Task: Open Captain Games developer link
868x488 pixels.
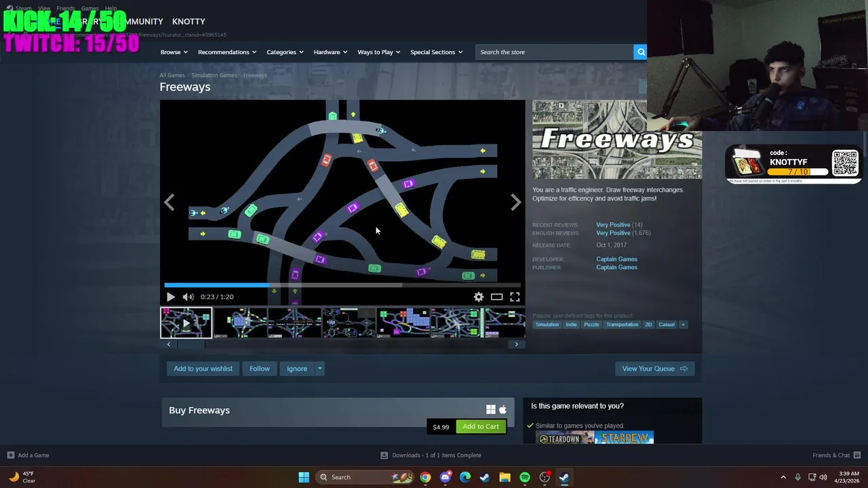Action: coord(616,259)
